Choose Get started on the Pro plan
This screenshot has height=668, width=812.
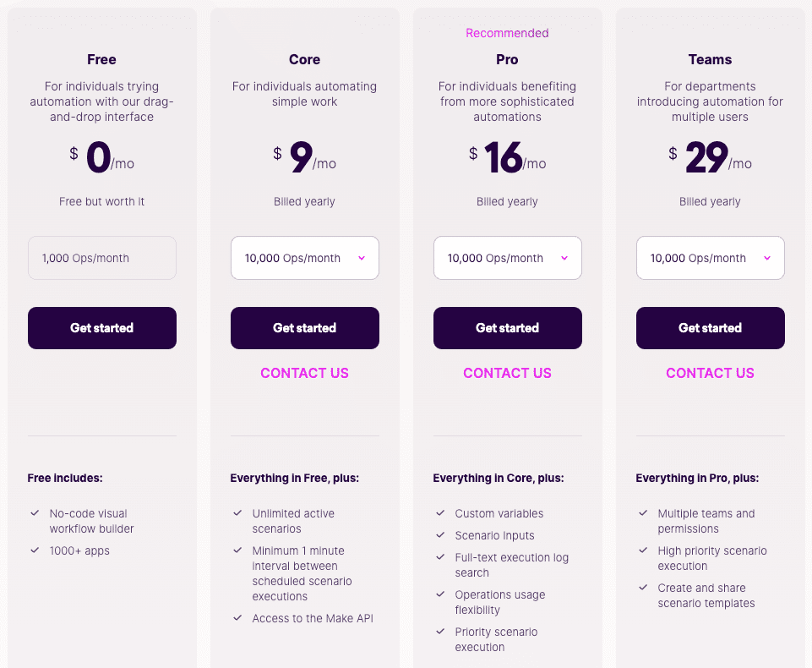508,328
